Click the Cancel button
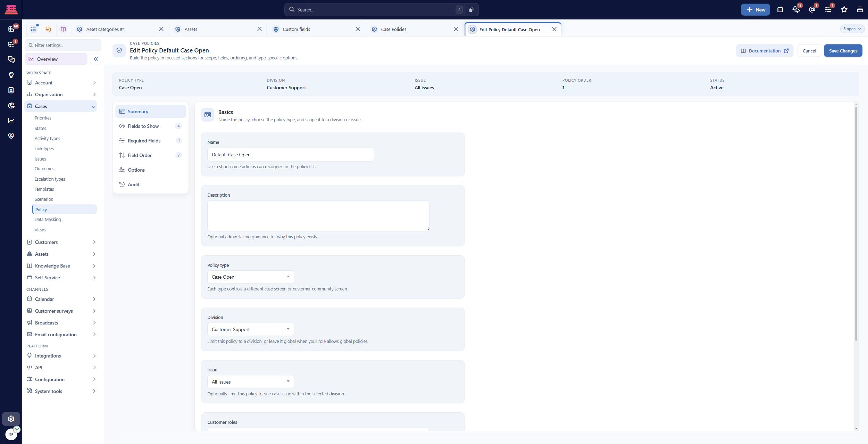The width and height of the screenshot is (868, 444). pyautogui.click(x=809, y=51)
